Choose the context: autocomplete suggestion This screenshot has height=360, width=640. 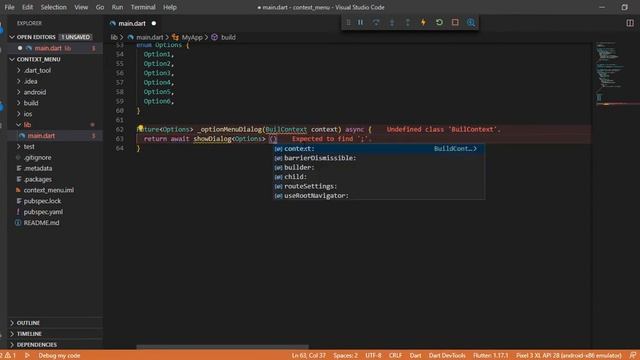click(x=379, y=149)
